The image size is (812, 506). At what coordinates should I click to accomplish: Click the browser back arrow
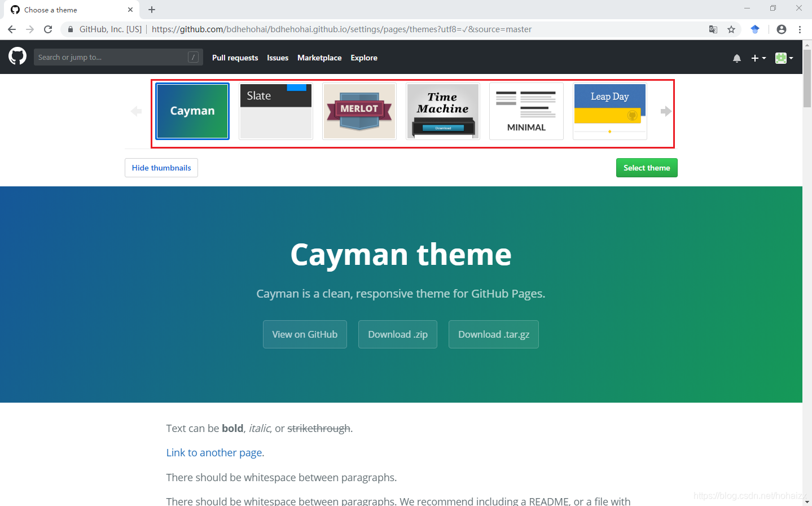[x=12, y=29]
